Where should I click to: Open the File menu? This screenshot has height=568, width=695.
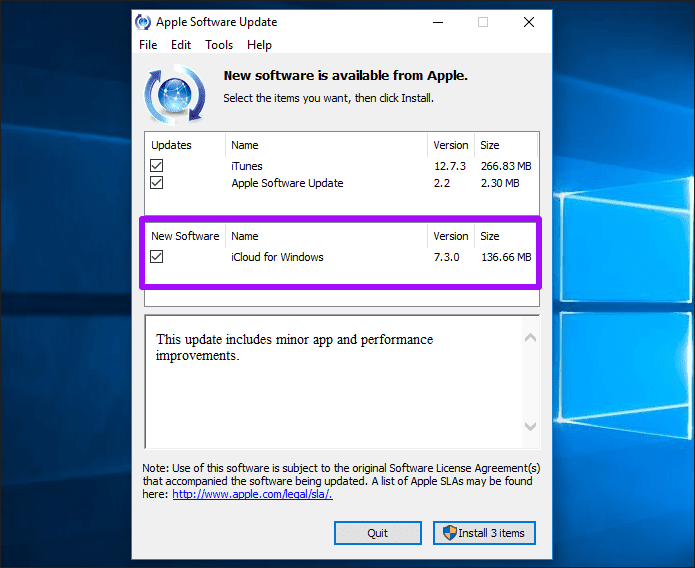point(148,45)
